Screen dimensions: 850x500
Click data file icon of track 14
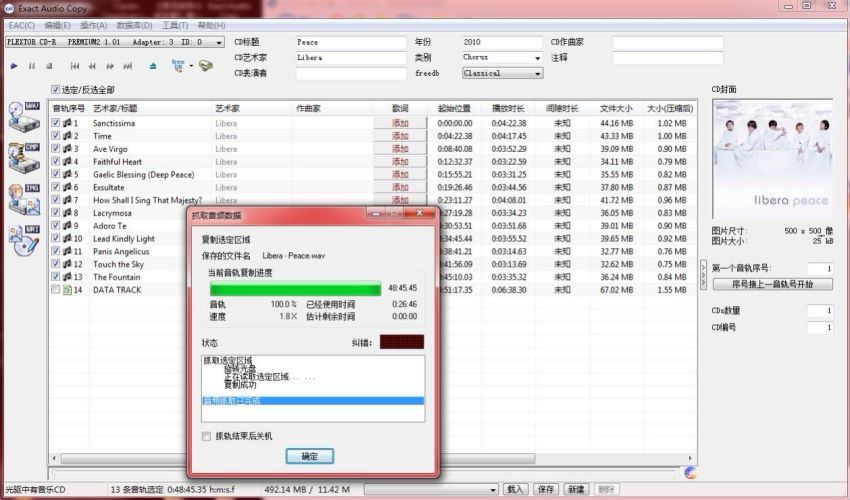[x=67, y=290]
